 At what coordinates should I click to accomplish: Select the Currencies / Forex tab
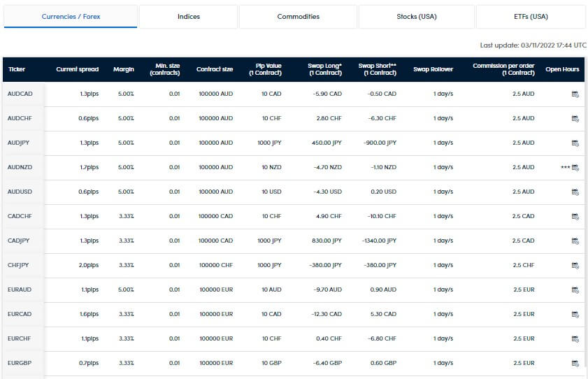[x=71, y=17]
